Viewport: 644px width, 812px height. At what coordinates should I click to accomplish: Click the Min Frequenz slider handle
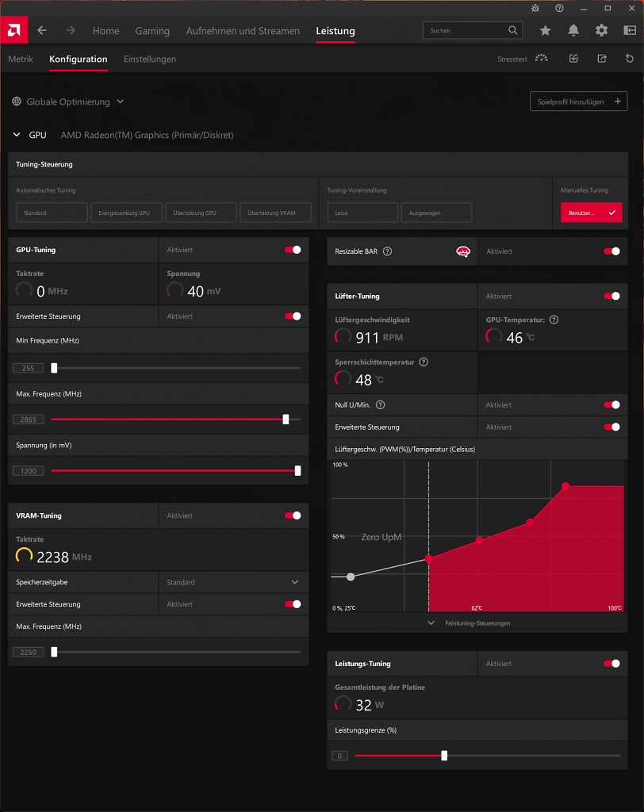pyautogui.click(x=54, y=368)
